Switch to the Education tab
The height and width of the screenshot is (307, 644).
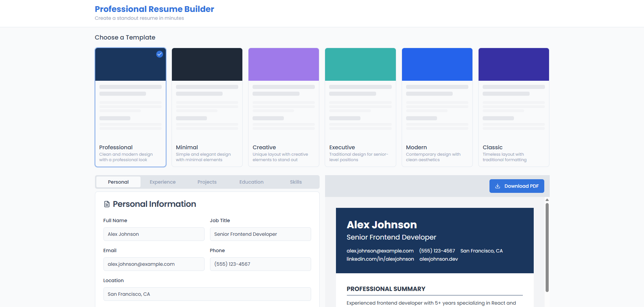pyautogui.click(x=252, y=182)
